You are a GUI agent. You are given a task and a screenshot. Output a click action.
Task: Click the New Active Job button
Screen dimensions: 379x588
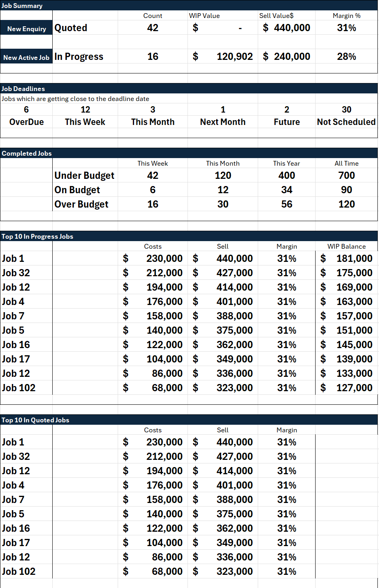[26, 57]
